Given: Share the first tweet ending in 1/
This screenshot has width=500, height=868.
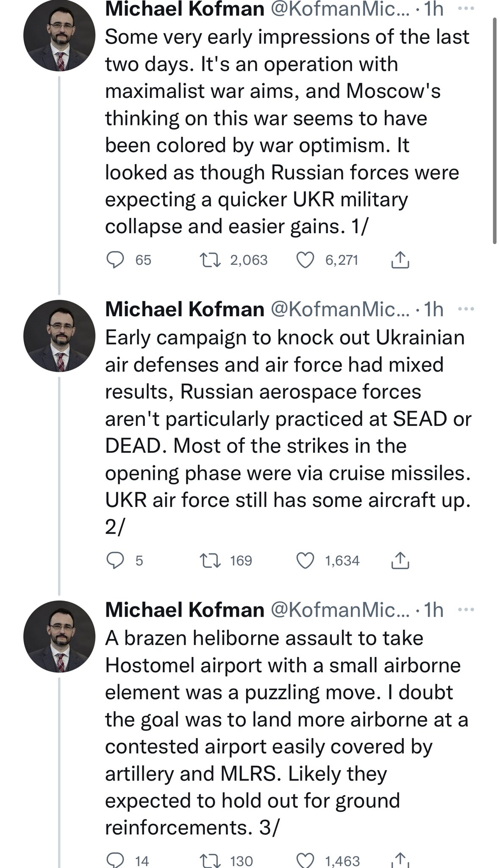Looking at the screenshot, I should tap(400, 260).
